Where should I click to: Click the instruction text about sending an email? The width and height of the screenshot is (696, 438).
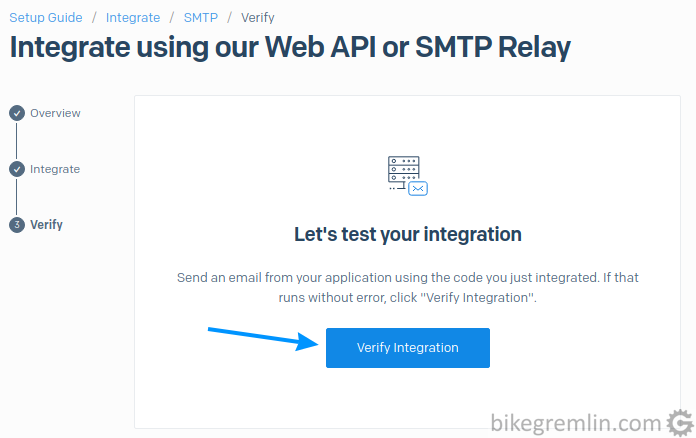(407, 288)
